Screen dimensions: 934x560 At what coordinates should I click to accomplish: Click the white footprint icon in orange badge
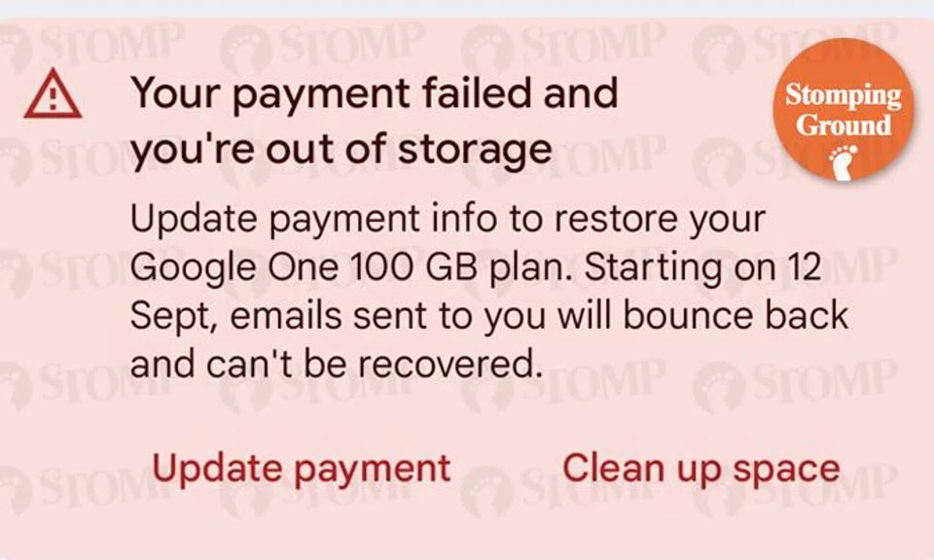[x=844, y=162]
